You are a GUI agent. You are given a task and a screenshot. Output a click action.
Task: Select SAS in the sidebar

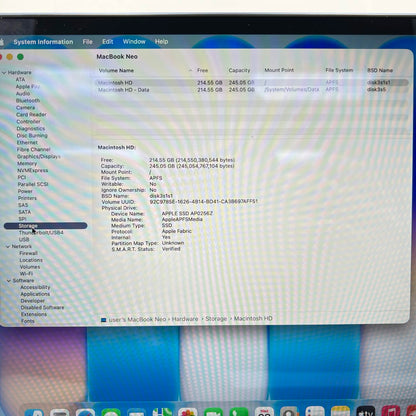(23, 205)
